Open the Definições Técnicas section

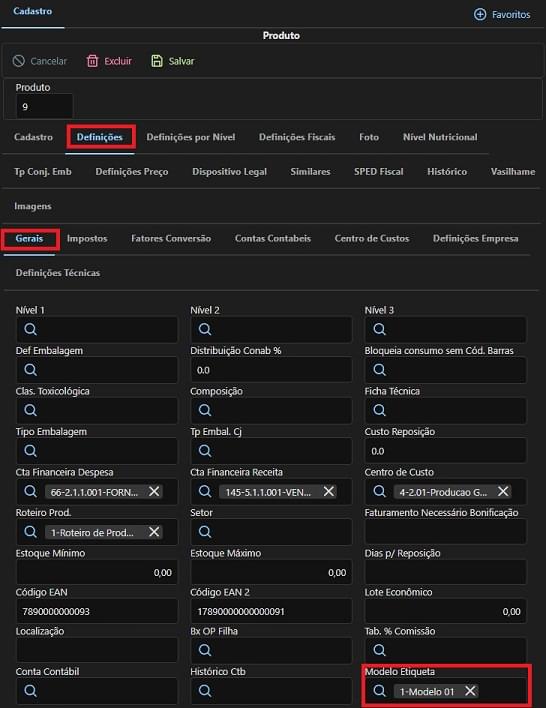point(58,273)
